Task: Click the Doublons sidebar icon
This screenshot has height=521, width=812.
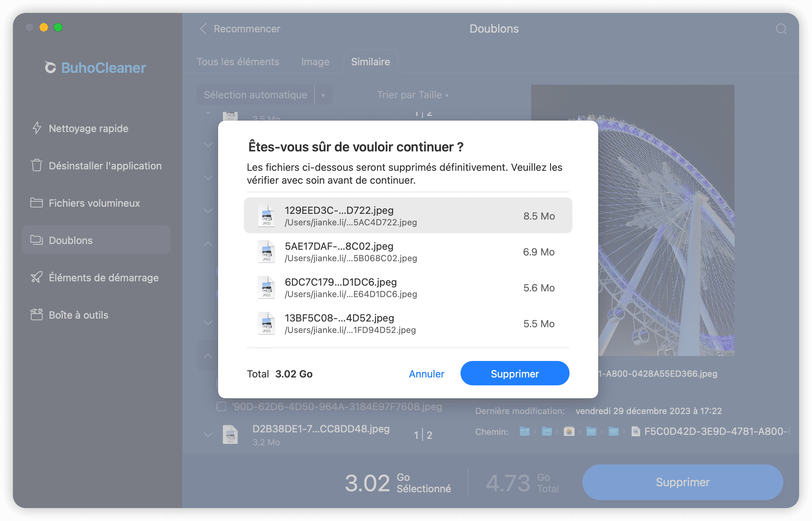Action: pos(37,240)
